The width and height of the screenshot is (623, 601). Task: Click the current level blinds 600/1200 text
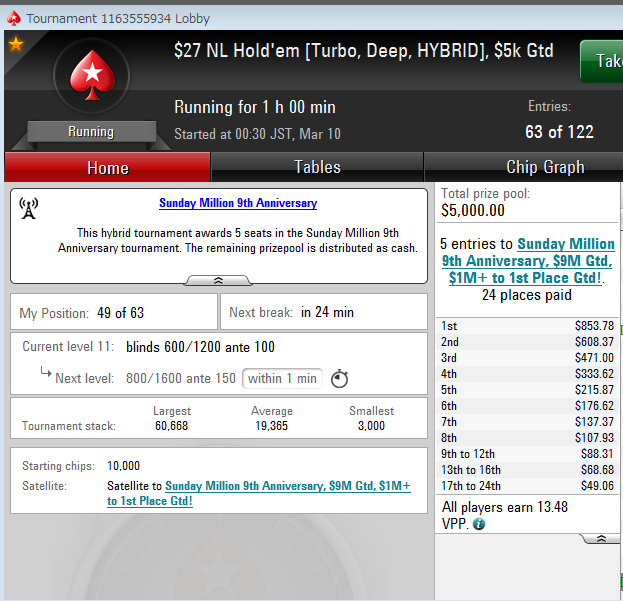point(200,347)
